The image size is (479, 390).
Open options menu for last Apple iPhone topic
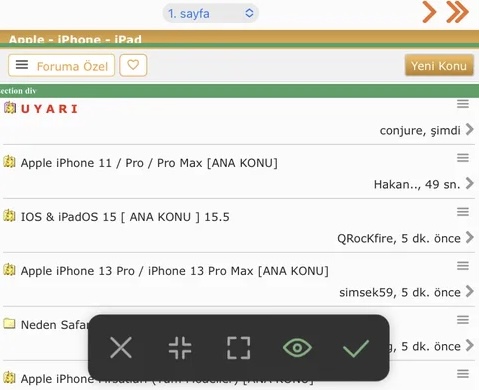[463, 374]
